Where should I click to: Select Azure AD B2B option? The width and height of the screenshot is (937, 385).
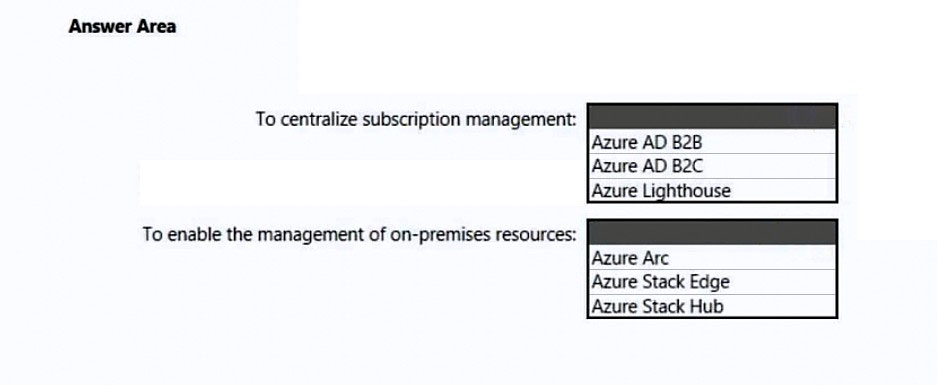pyautogui.click(x=712, y=142)
